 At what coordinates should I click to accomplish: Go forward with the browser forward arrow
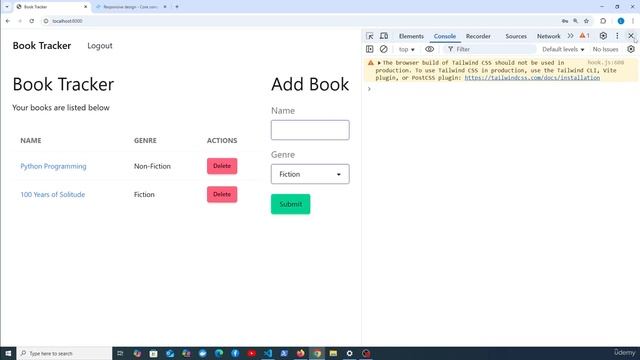20,21
